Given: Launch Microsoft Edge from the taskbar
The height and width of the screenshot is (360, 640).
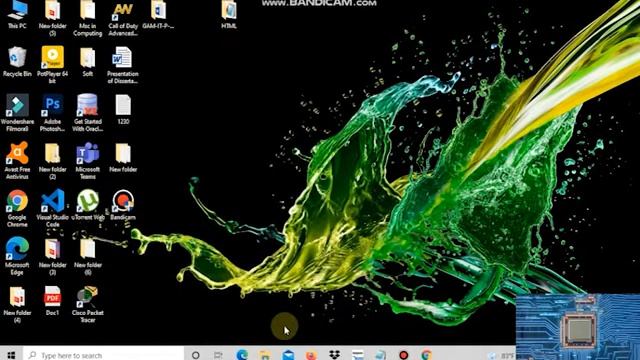Looking at the screenshot, I should point(242,355).
